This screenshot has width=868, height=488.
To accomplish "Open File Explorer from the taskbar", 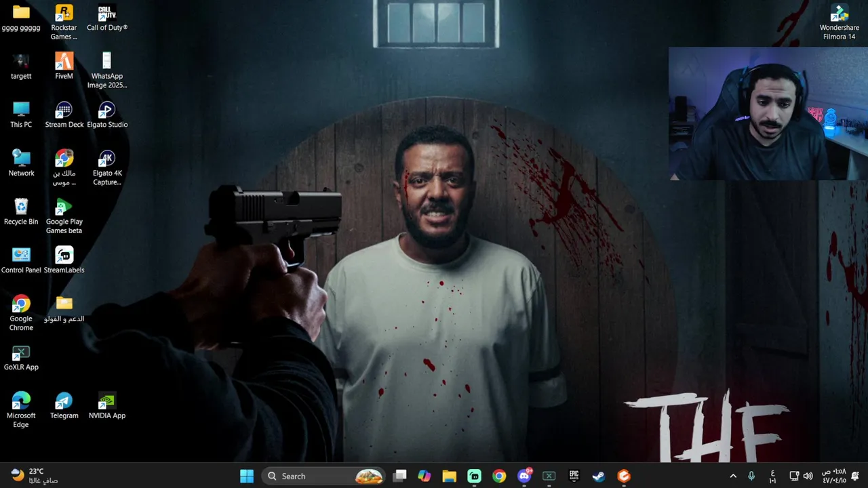I will point(449,476).
